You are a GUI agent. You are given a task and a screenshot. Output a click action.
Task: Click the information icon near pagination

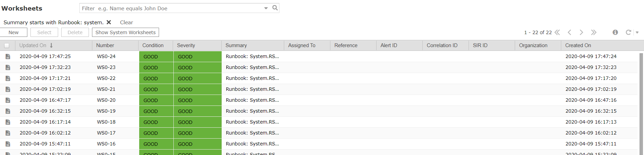pyautogui.click(x=615, y=32)
